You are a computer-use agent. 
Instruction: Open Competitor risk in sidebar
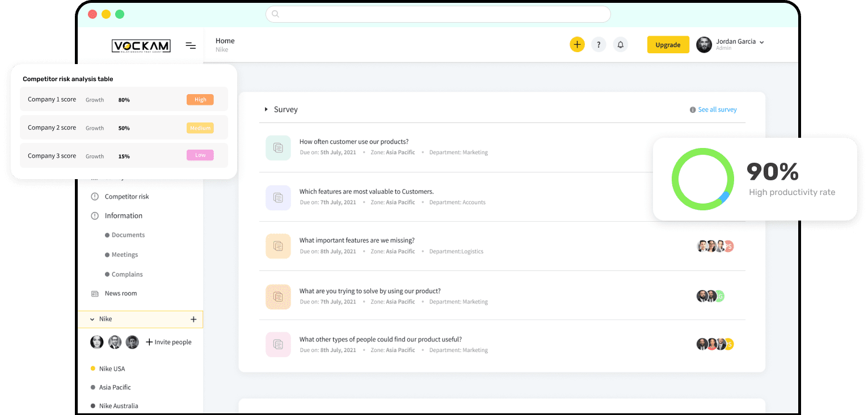[x=127, y=197]
